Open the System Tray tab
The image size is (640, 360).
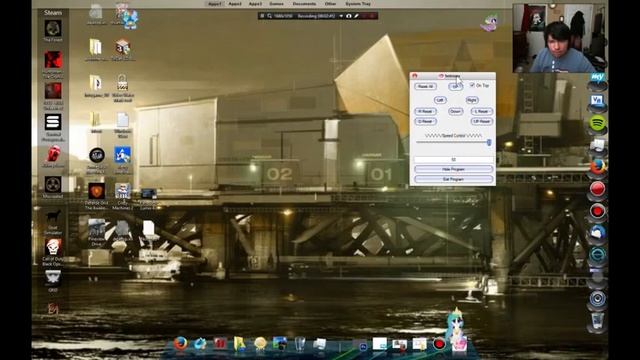pos(358,4)
